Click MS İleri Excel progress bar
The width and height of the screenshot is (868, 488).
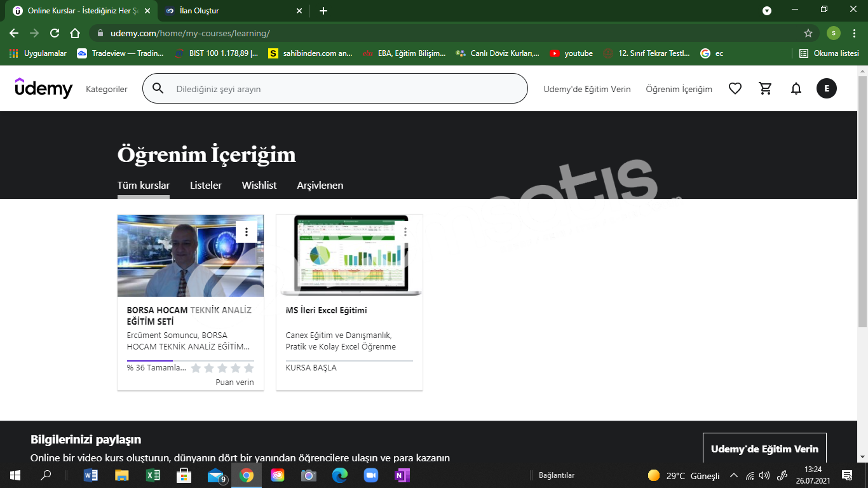[349, 360]
